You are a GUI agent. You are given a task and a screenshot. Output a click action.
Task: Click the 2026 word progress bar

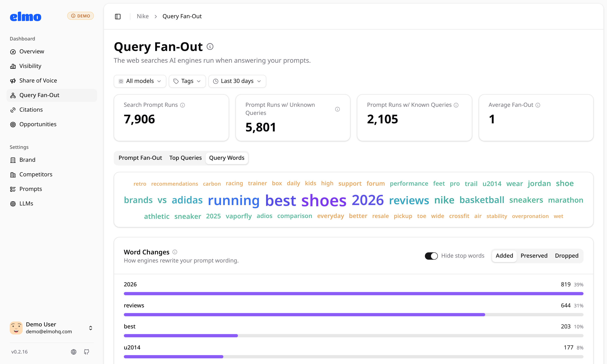click(353, 294)
